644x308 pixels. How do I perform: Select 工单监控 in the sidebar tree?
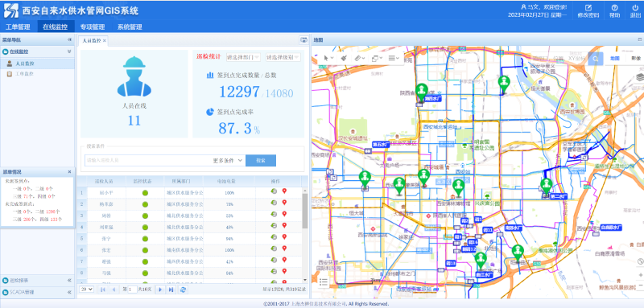pos(25,74)
